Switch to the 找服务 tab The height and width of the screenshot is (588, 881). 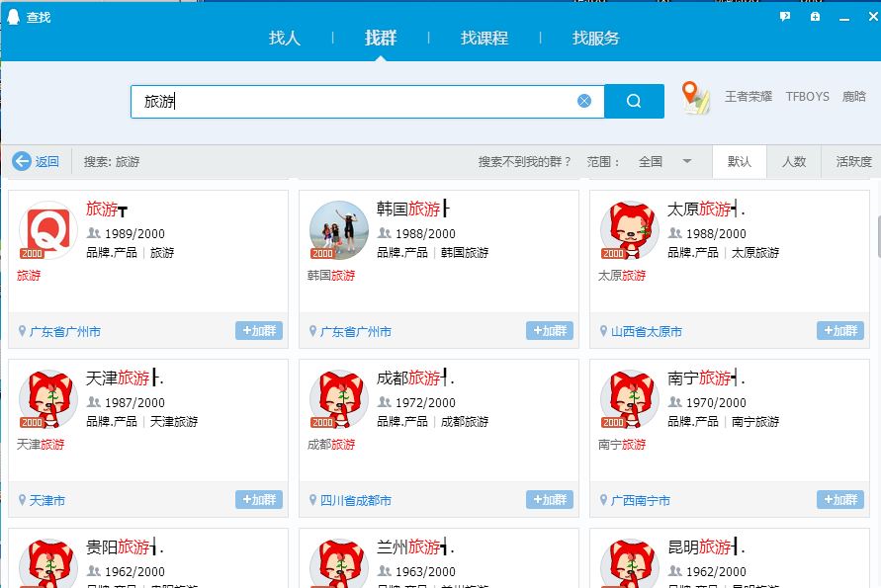(595, 38)
